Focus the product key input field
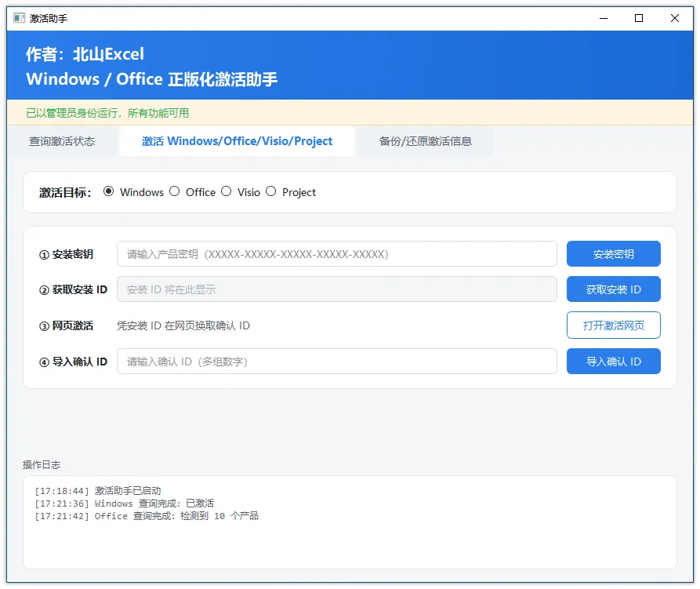Image resolution: width=700 pixels, height=589 pixels. coord(337,253)
